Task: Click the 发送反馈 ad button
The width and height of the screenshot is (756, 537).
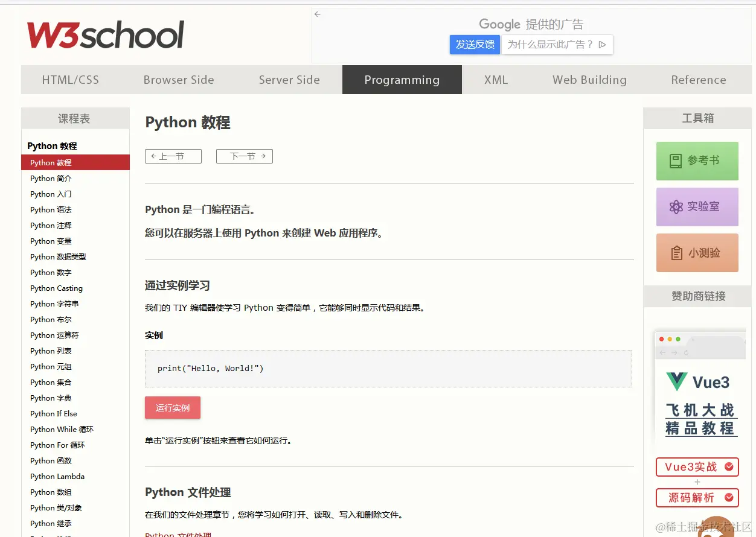Action: pos(475,45)
